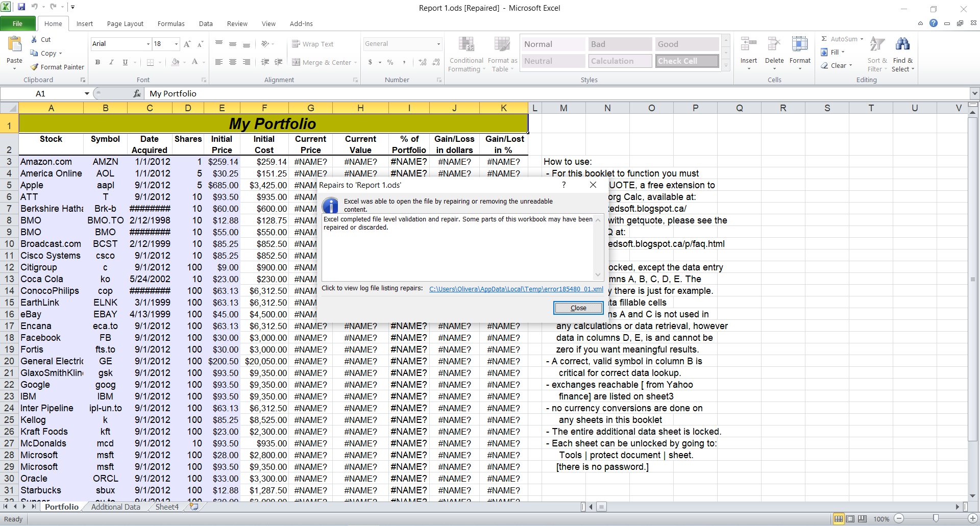Expand the General number format dropdown
This screenshot has height=526, width=980.
(438, 44)
